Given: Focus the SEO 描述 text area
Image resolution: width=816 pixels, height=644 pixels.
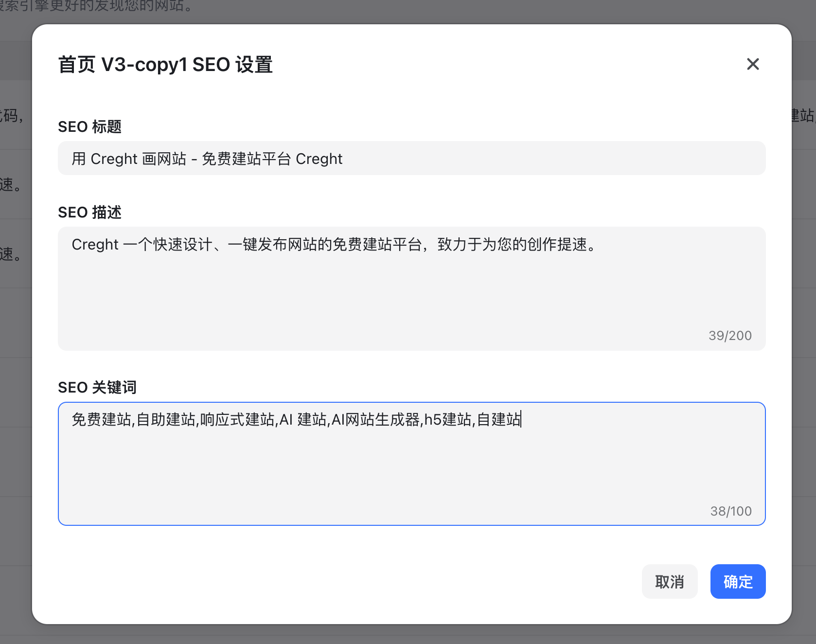Looking at the screenshot, I should pos(411,288).
